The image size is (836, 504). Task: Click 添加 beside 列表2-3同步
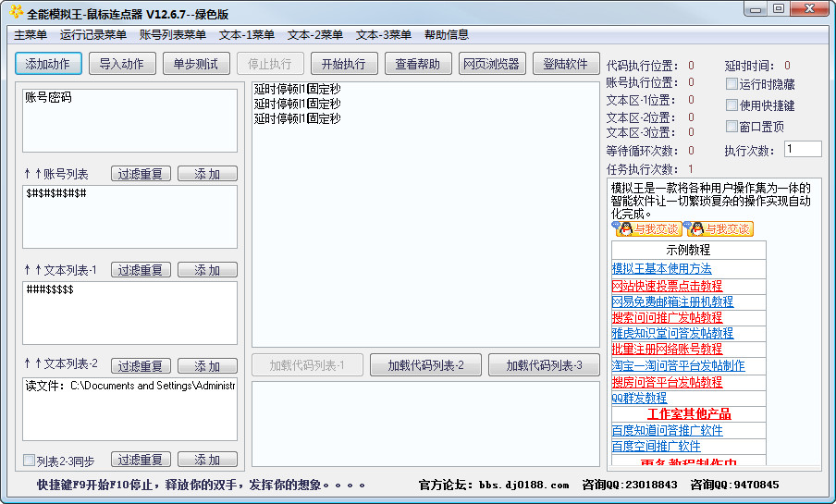pos(207,460)
